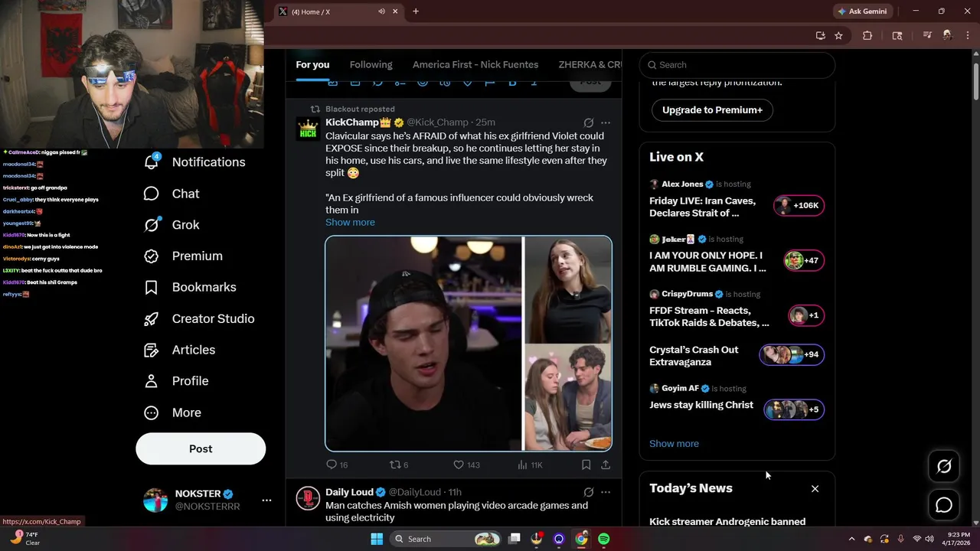Image resolution: width=980 pixels, height=551 pixels.
Task: Open the Chrome profile avatar
Action: [x=947, y=35]
